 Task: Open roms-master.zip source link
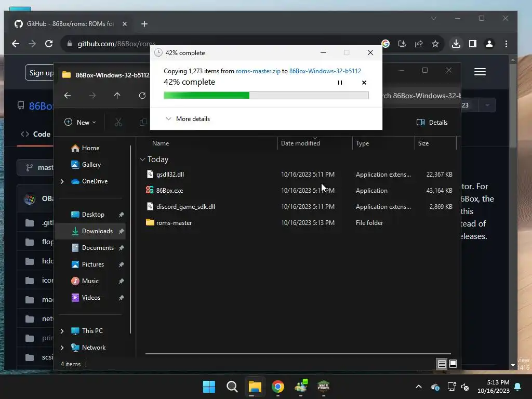click(x=258, y=71)
